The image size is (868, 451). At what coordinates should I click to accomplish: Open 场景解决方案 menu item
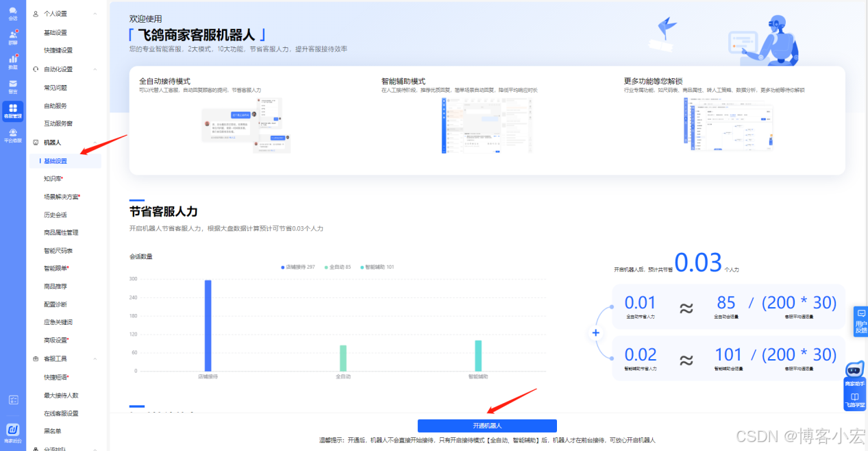62,197
